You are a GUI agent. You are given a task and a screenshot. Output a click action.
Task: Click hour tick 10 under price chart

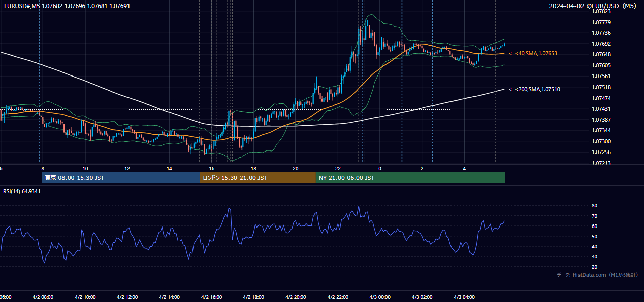[x=85, y=168]
